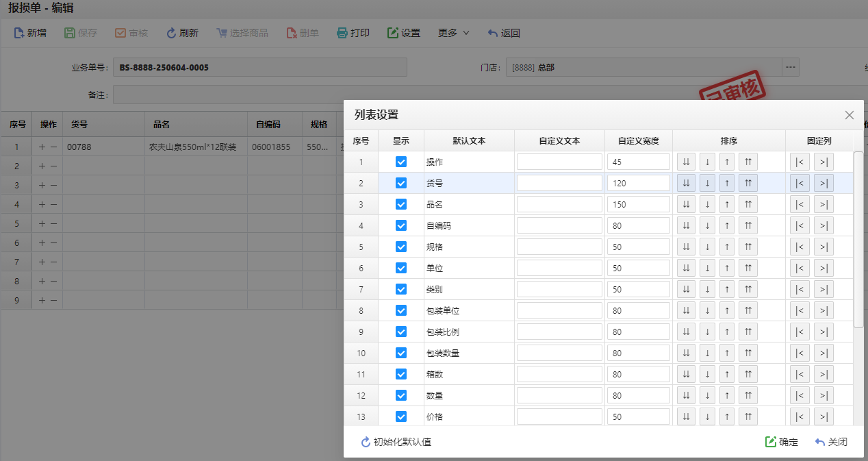
Task: Move 规格 row to top
Action: point(748,247)
